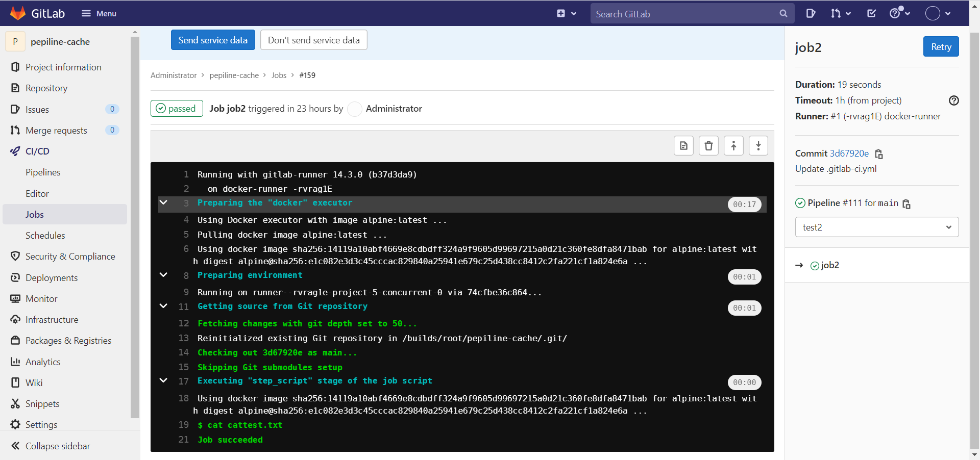Click the Monitor icon
980x460 pixels.
pyautogui.click(x=15, y=298)
